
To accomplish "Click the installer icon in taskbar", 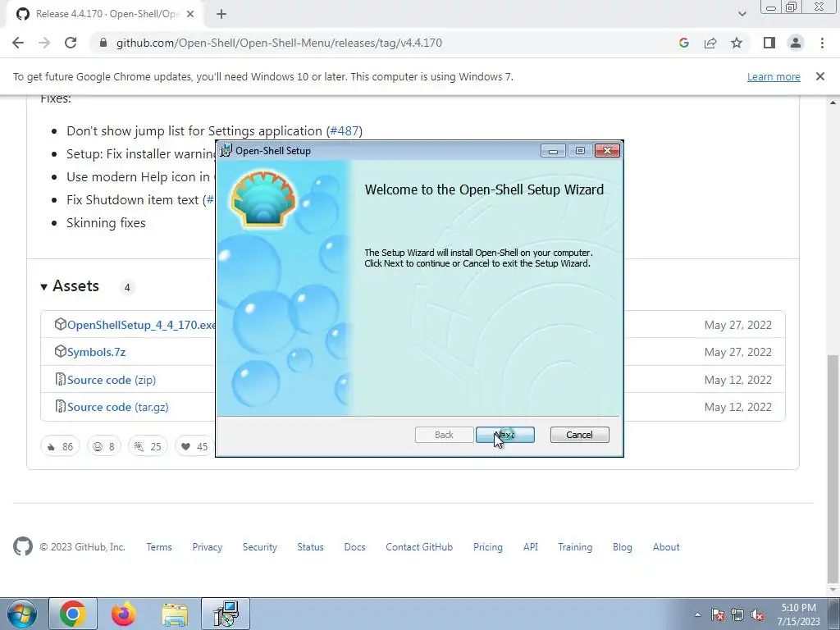I will point(226,614).
